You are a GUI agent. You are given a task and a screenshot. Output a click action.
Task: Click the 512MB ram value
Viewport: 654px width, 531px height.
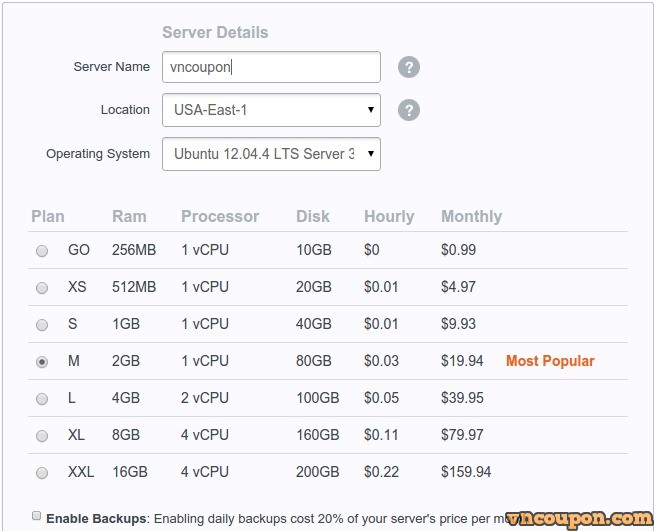[134, 287]
